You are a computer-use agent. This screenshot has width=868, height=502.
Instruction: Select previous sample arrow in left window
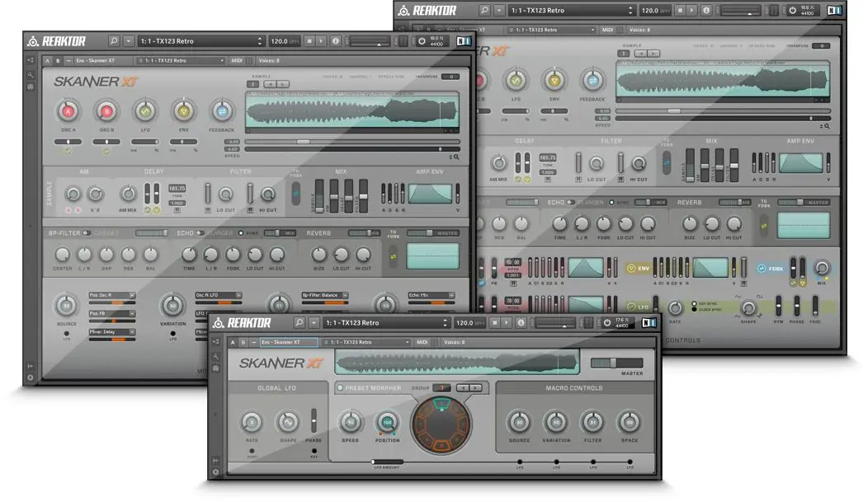coord(271,84)
